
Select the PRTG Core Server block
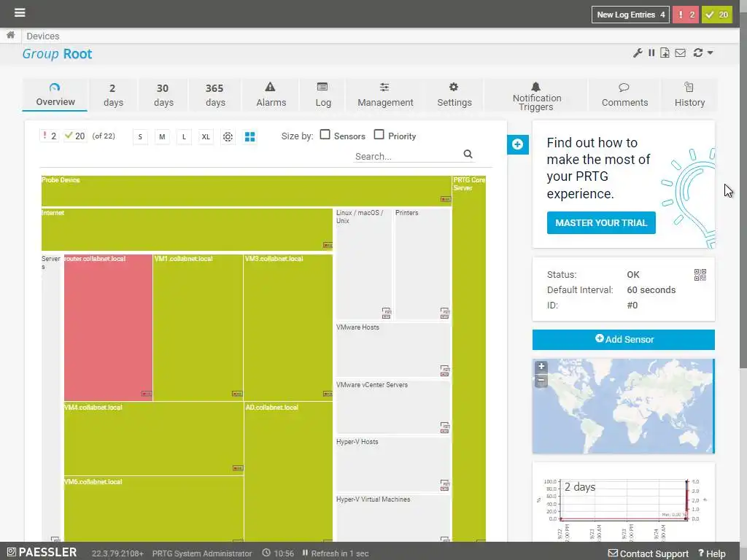(469, 358)
